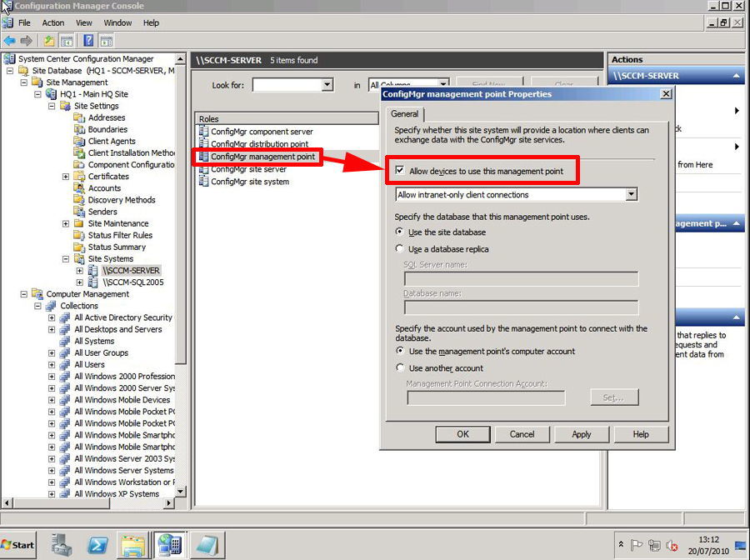The image size is (750, 560).
Task: Click OK in the Properties dialog
Action: 462,434
